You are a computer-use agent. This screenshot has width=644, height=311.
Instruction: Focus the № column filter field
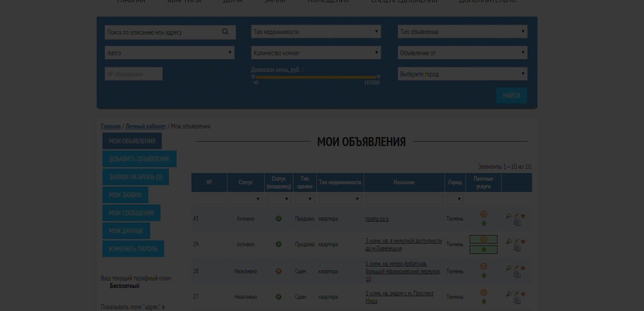209,199
